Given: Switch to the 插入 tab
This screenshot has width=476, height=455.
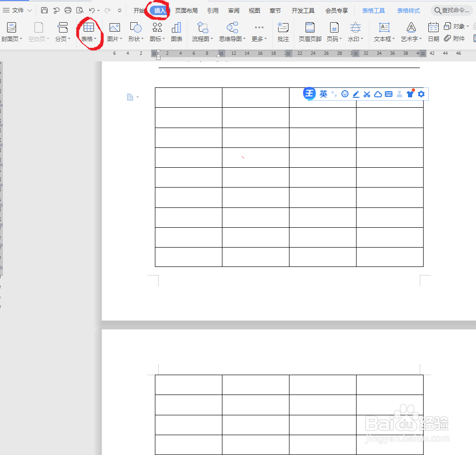Looking at the screenshot, I should 160,10.
